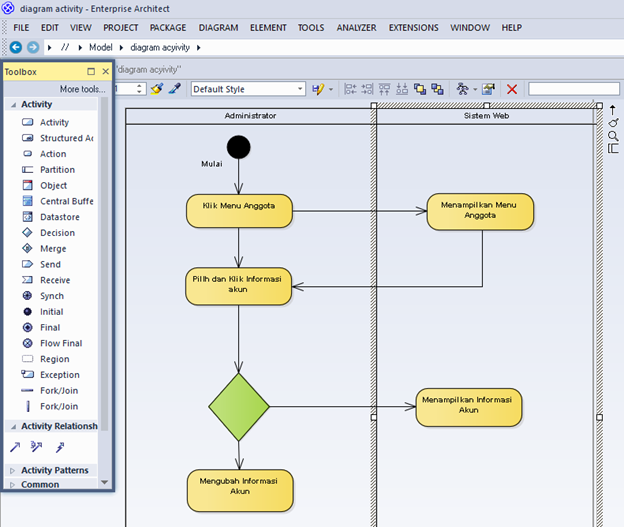
Task: Maximize the Toolbox panel
Action: [91, 72]
